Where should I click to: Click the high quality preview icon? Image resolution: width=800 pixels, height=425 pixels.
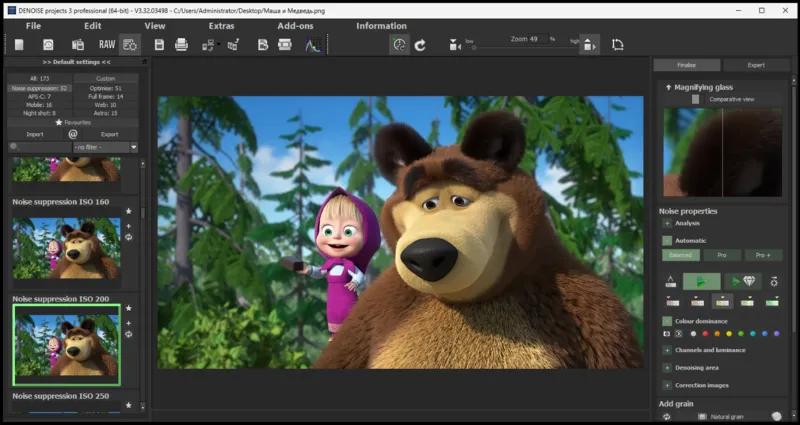pos(589,45)
